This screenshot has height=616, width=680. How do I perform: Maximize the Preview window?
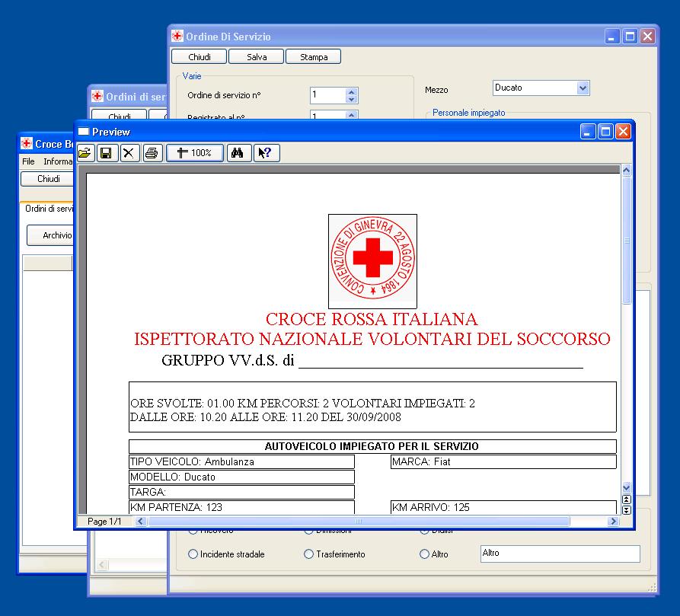point(605,132)
